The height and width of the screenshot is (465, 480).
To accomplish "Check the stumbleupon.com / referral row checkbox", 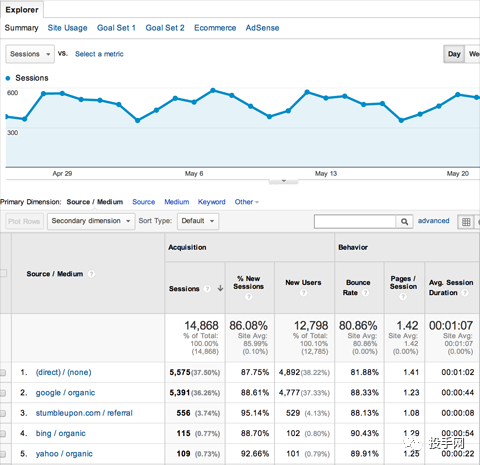I will (x=3, y=413).
